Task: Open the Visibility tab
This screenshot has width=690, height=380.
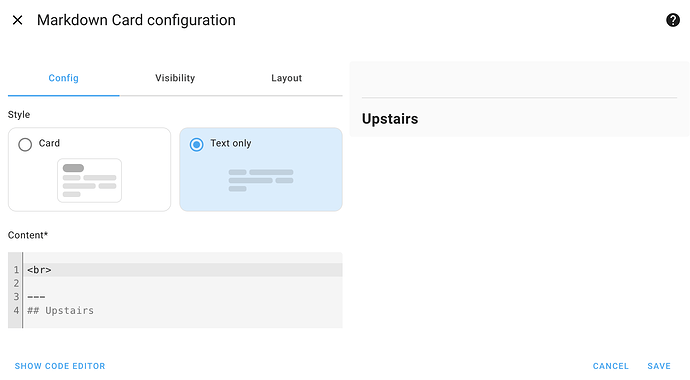Action: tap(175, 78)
